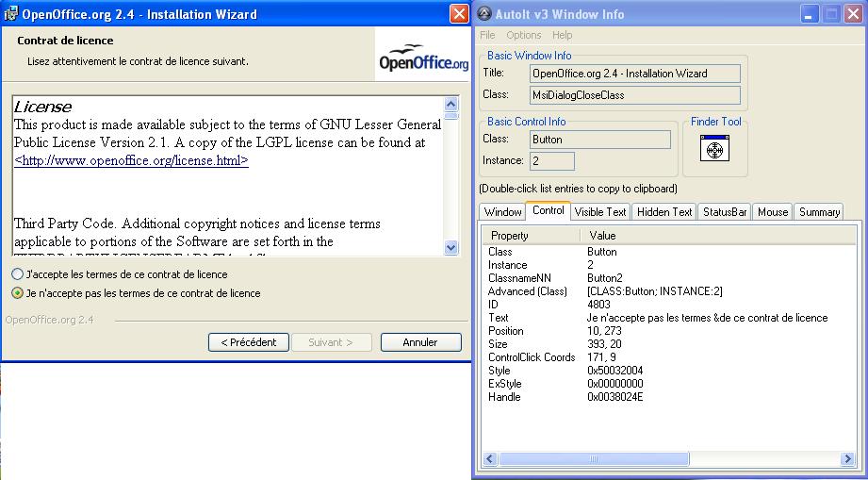Open the openoffice.org license.html link
The image size is (868, 480).
click(x=131, y=161)
